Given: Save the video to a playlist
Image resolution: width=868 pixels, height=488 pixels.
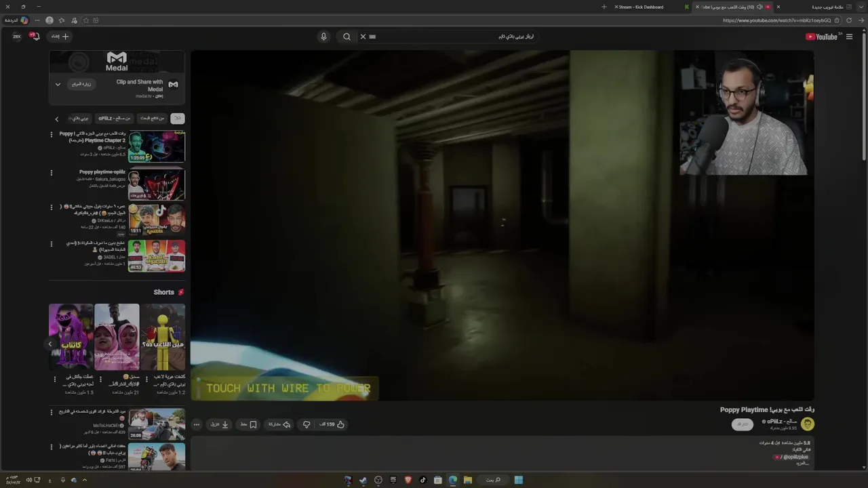Looking at the screenshot, I should tap(249, 424).
